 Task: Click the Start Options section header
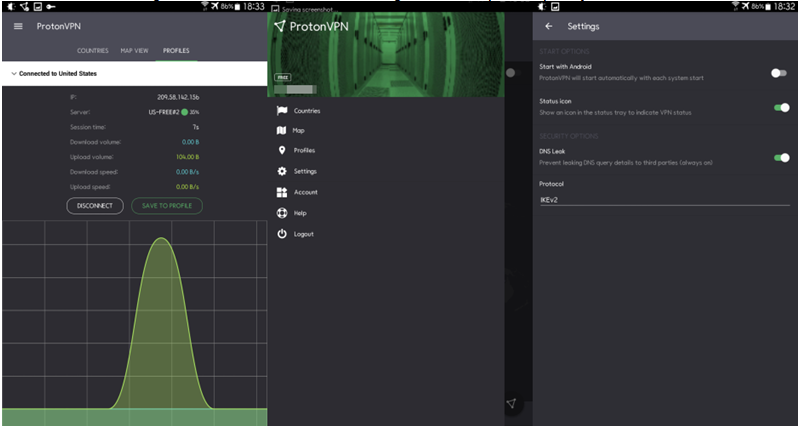[564, 51]
